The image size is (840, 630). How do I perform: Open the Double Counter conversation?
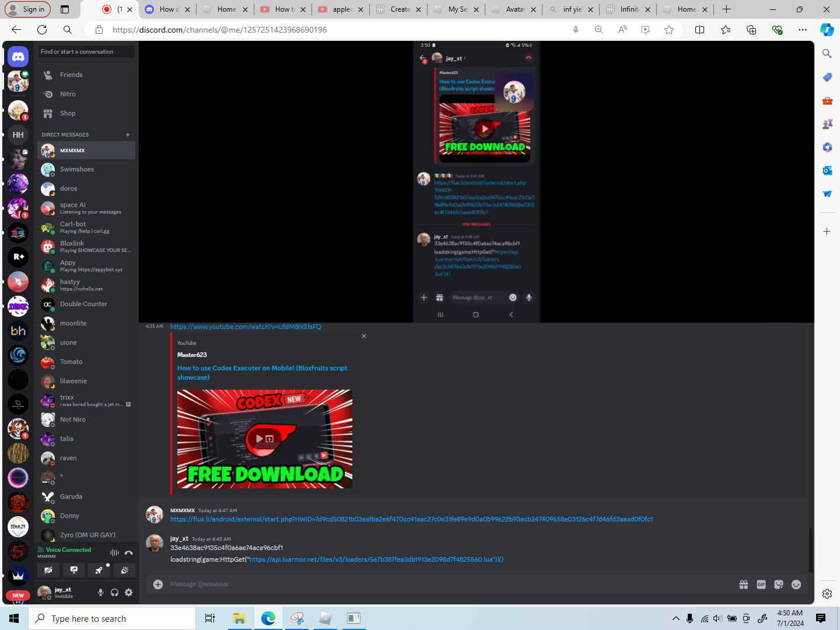[86, 304]
